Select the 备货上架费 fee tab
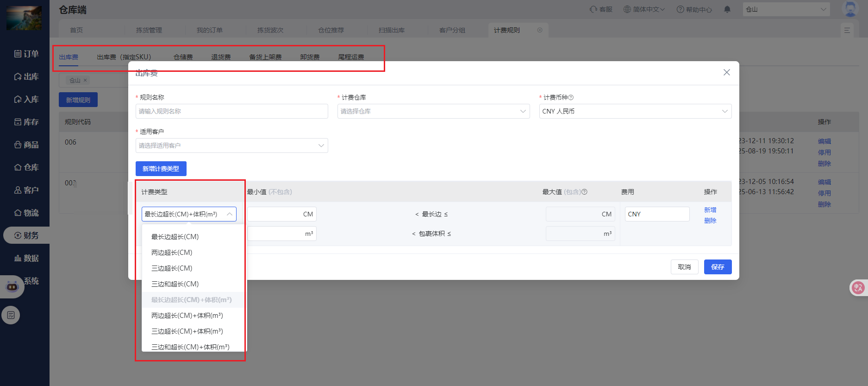The width and height of the screenshot is (868, 386). pyautogui.click(x=265, y=57)
